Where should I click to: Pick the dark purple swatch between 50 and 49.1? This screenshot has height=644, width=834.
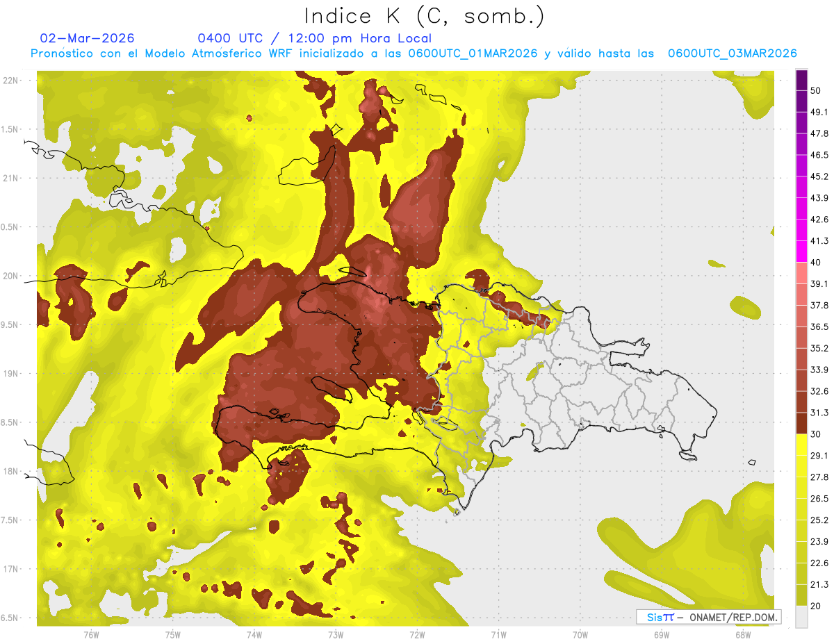pyautogui.click(x=801, y=101)
